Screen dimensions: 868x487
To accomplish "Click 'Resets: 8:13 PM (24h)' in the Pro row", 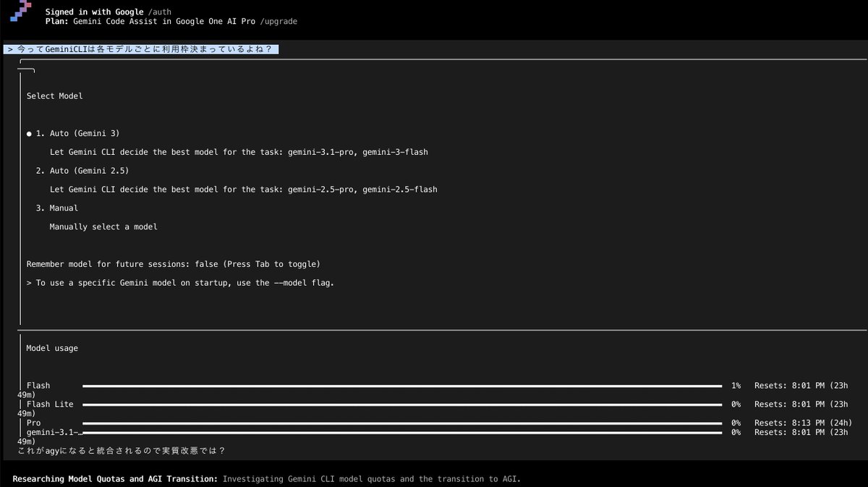I will [803, 423].
